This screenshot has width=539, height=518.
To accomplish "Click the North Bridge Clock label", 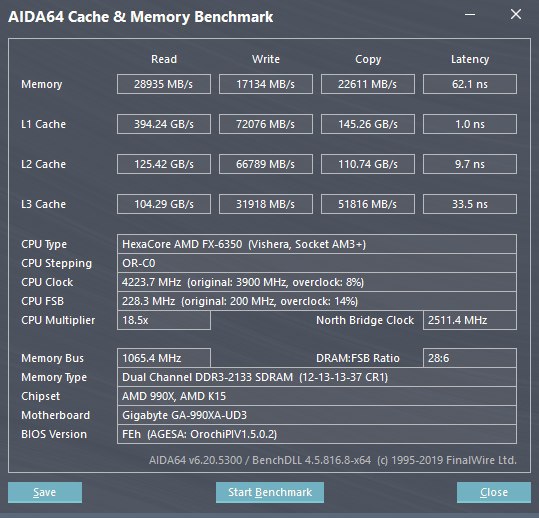I will (x=365, y=320).
